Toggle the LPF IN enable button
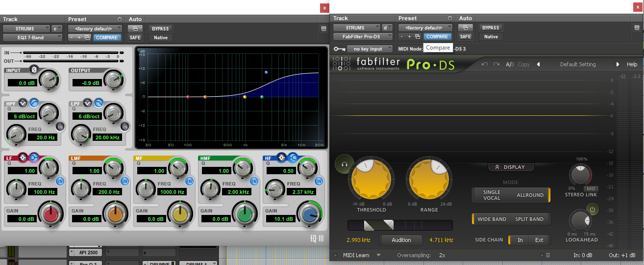The width and height of the screenshot is (644, 265). (x=124, y=127)
